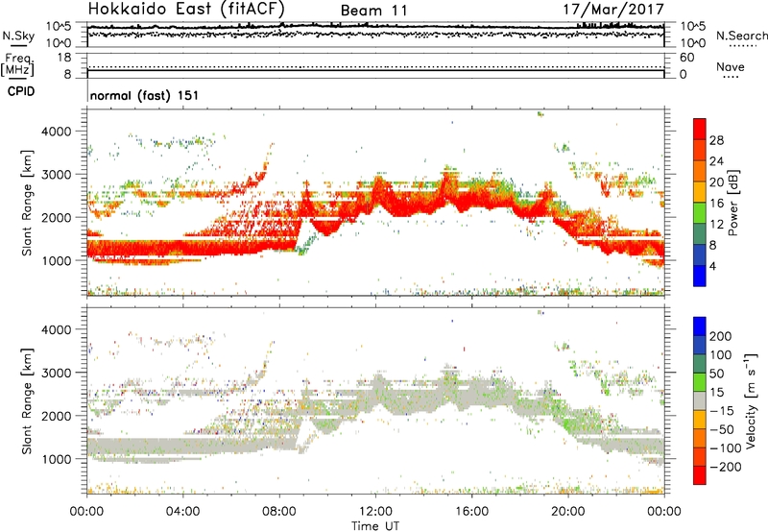Click 'Slant Range [km]' label of power panel
Image resolution: width=768 pixels, height=532 pixels.
27,203
